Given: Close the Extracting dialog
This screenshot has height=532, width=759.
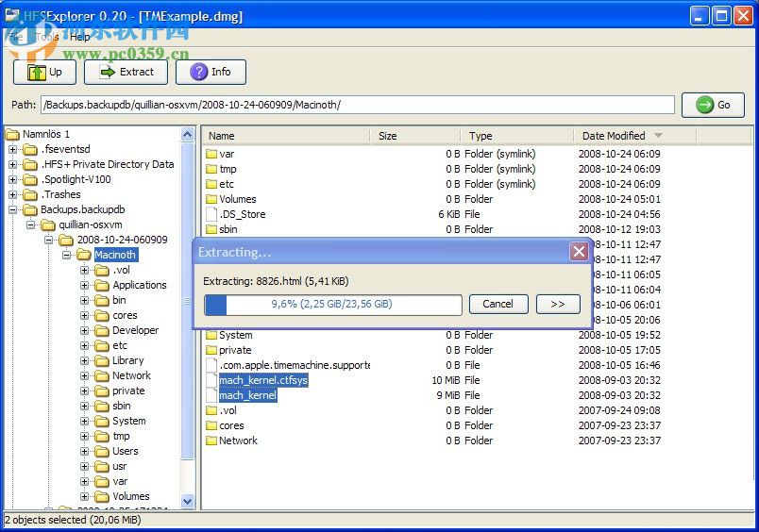Looking at the screenshot, I should (x=579, y=252).
